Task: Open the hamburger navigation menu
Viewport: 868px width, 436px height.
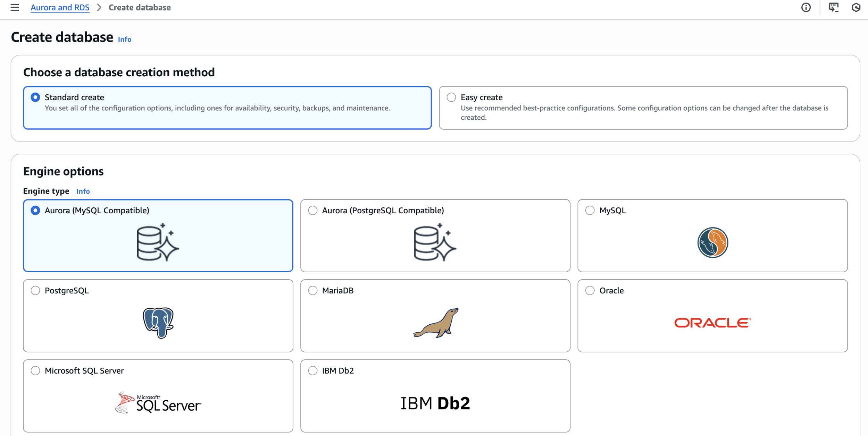Action: pos(15,7)
